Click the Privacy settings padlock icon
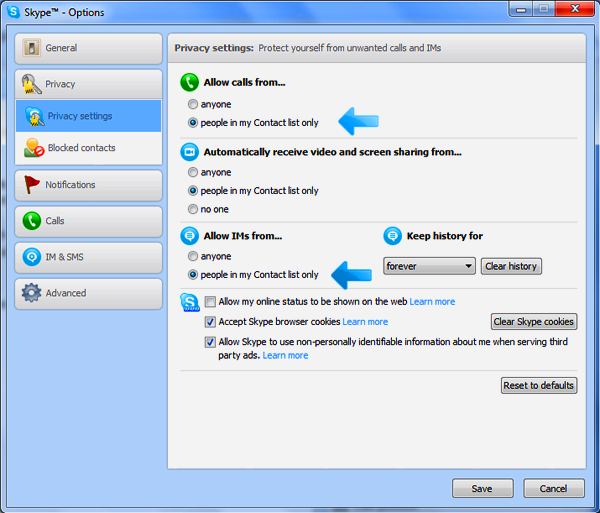Image resolution: width=600 pixels, height=513 pixels. tap(34, 116)
